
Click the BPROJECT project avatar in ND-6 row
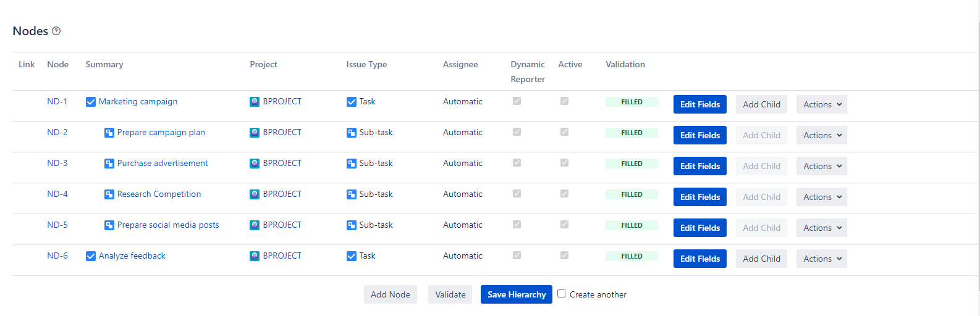[255, 256]
